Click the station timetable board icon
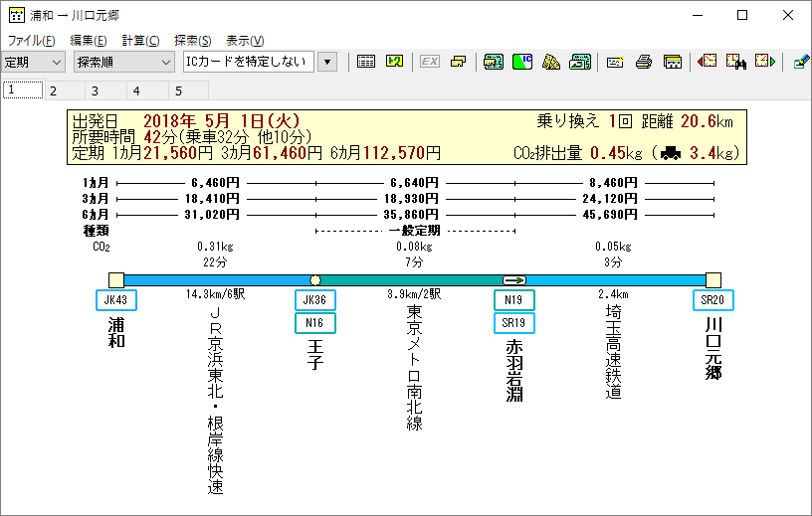The height and width of the screenshot is (516, 812). pyautogui.click(x=672, y=62)
